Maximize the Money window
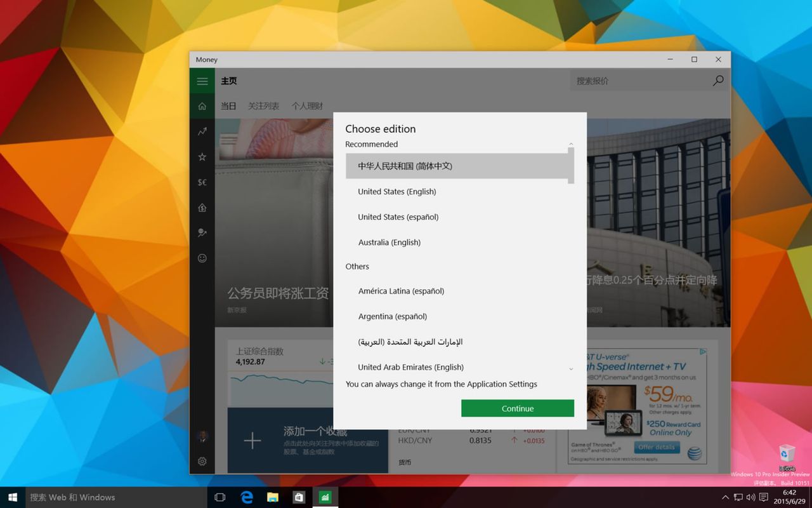Screen dimensions: 812x508 click(694, 59)
